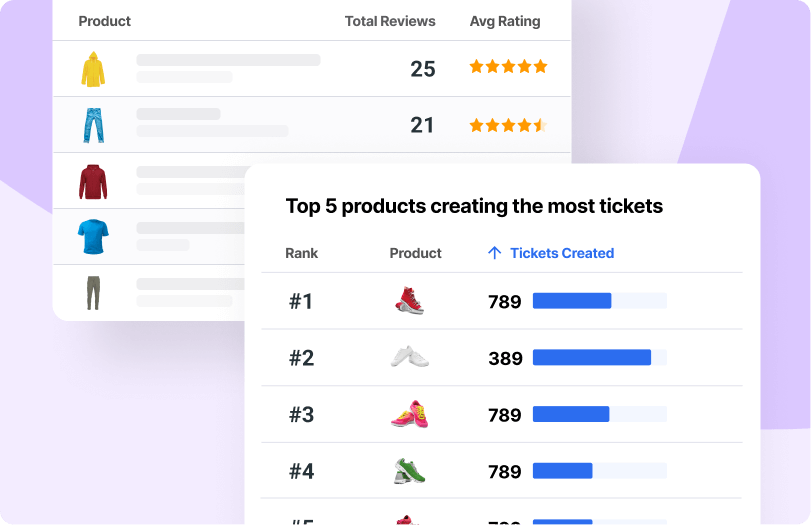Click the Rank column header
This screenshot has width=811, height=525.
(302, 253)
